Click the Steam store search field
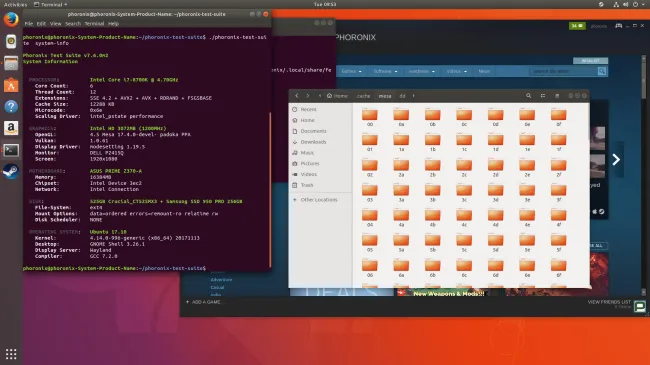The image size is (650, 365). 563,71
